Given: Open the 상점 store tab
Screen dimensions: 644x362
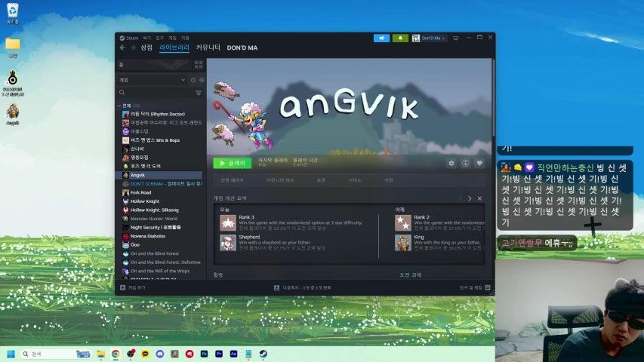Looking at the screenshot, I should pos(146,48).
